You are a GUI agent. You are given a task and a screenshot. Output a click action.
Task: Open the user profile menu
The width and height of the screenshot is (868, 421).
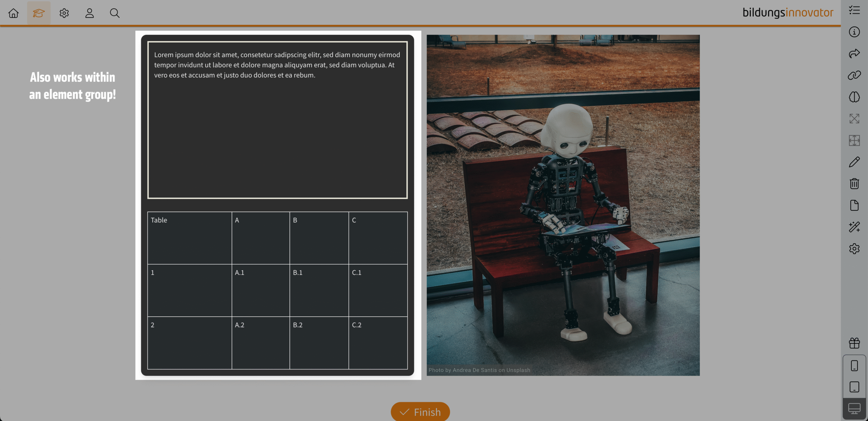[x=90, y=13]
